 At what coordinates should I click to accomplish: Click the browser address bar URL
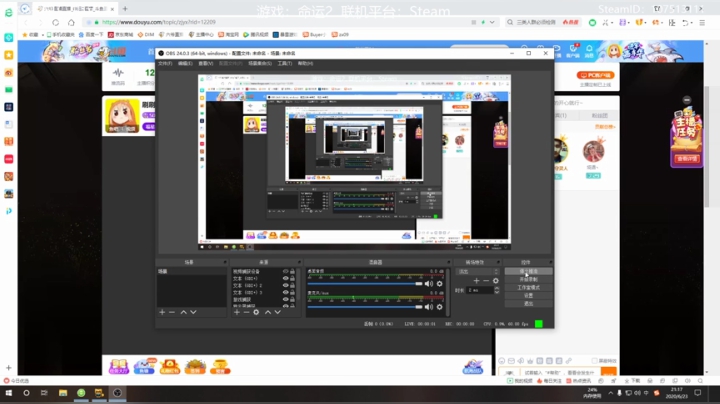159,22
